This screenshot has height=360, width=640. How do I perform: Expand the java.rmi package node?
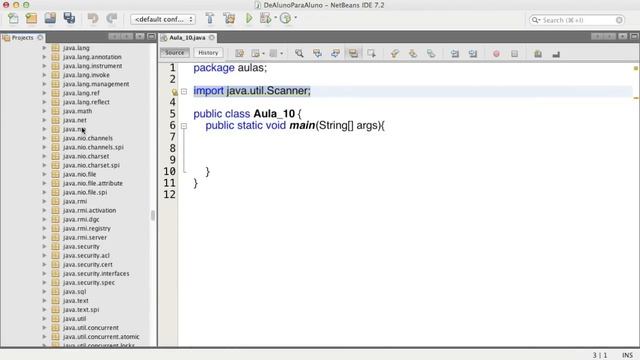(44, 201)
